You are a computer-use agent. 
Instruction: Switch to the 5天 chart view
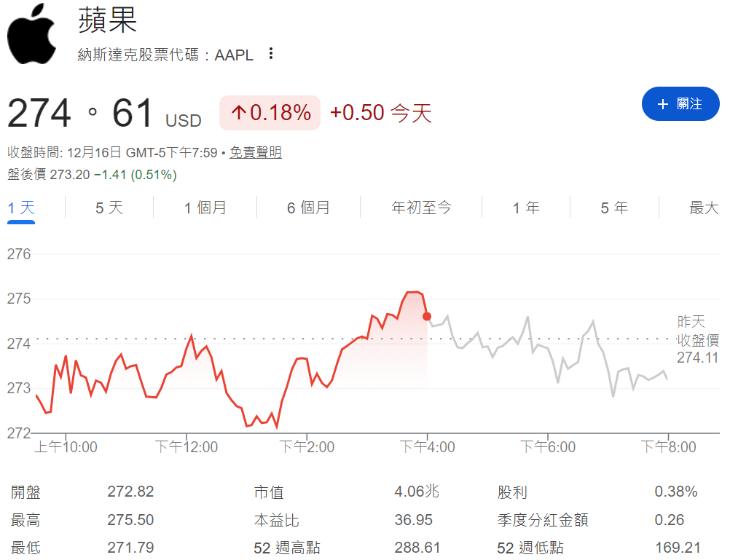(108, 207)
